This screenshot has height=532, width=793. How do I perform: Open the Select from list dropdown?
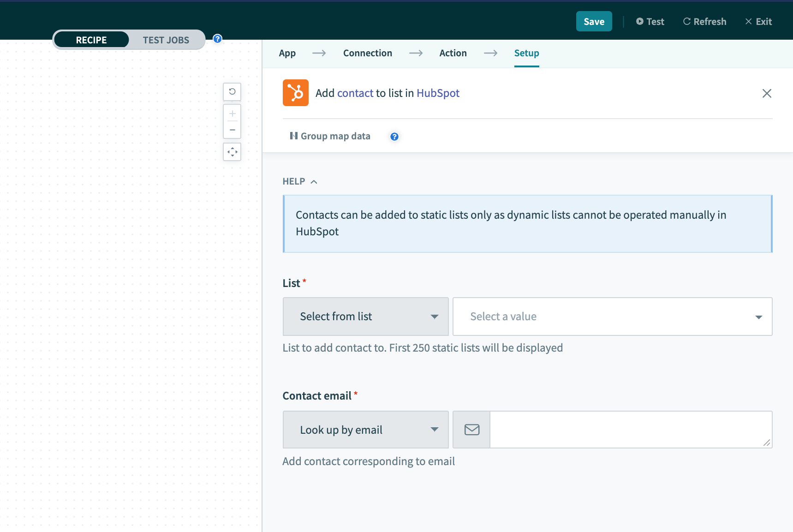pos(365,317)
